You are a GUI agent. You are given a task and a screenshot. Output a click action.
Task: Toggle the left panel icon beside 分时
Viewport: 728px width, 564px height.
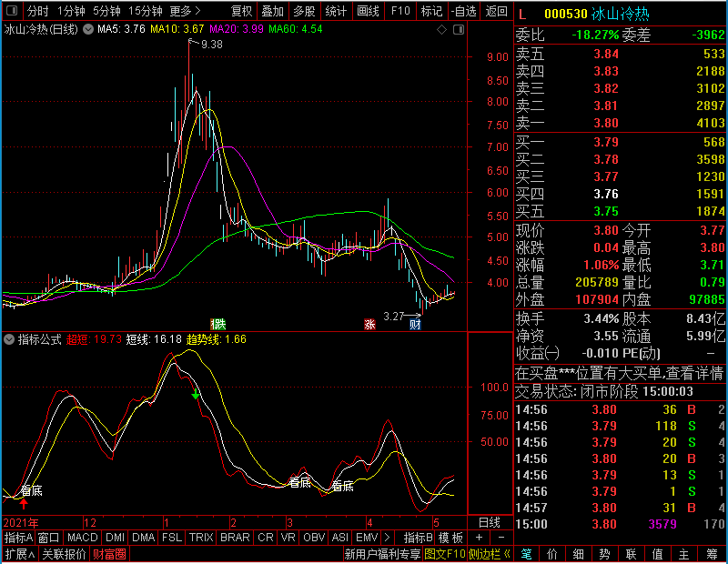(x=12, y=10)
